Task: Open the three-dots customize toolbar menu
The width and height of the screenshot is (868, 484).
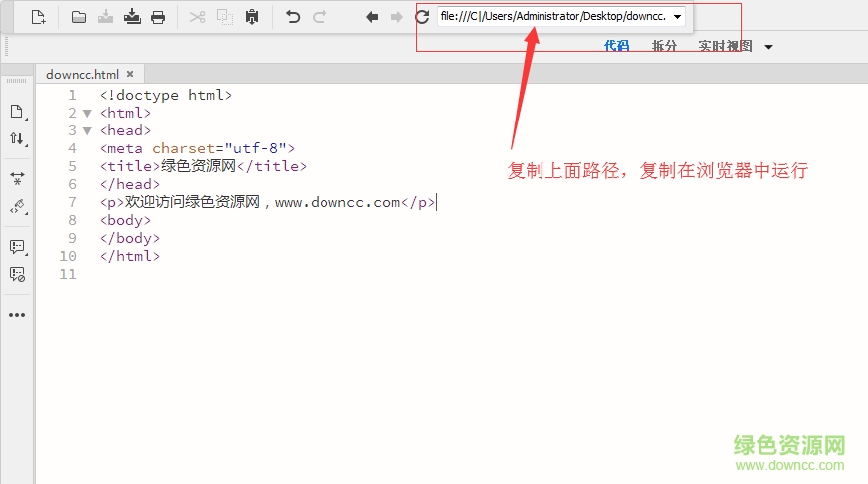Action: click(x=17, y=315)
